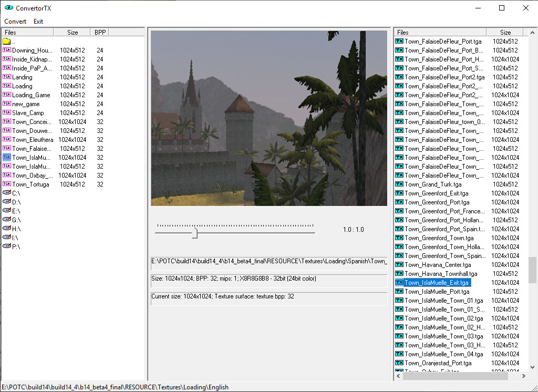Open the Exit menu

coord(38,22)
